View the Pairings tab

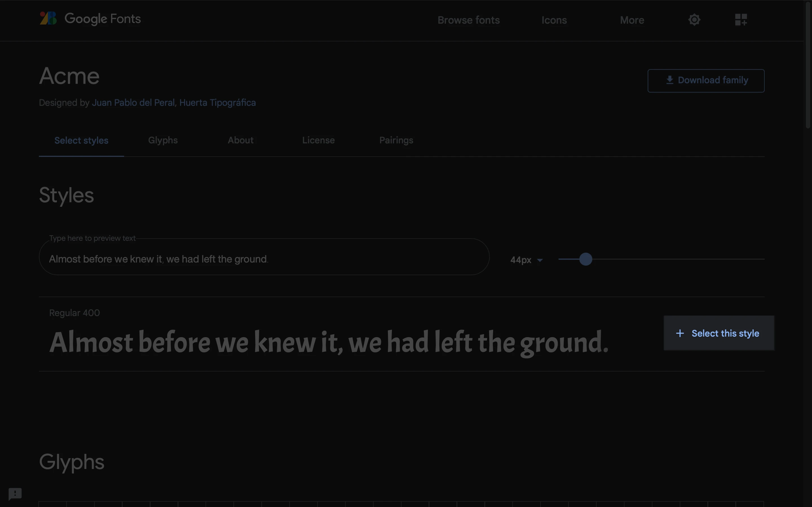(396, 140)
